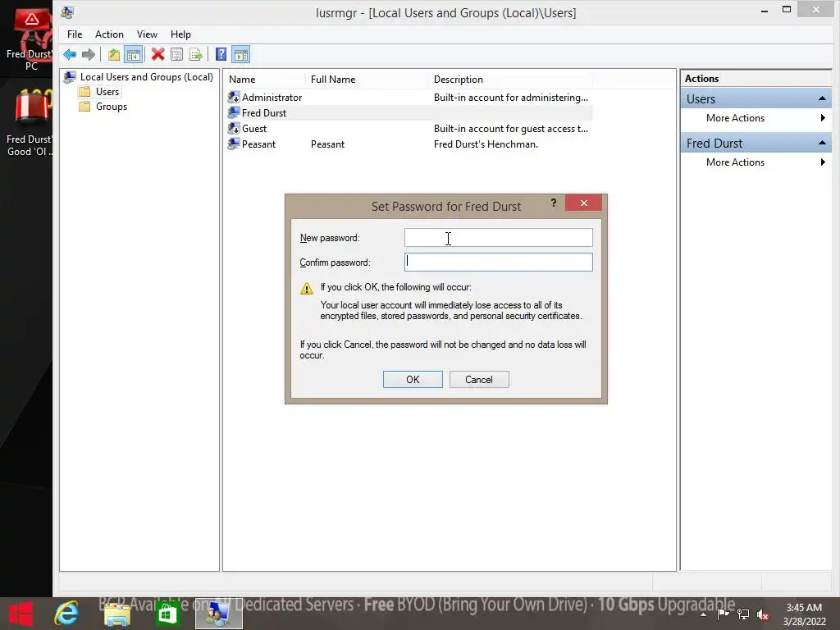Select the Peasant row name
Viewport: 840px width, 630px height.
(x=258, y=144)
